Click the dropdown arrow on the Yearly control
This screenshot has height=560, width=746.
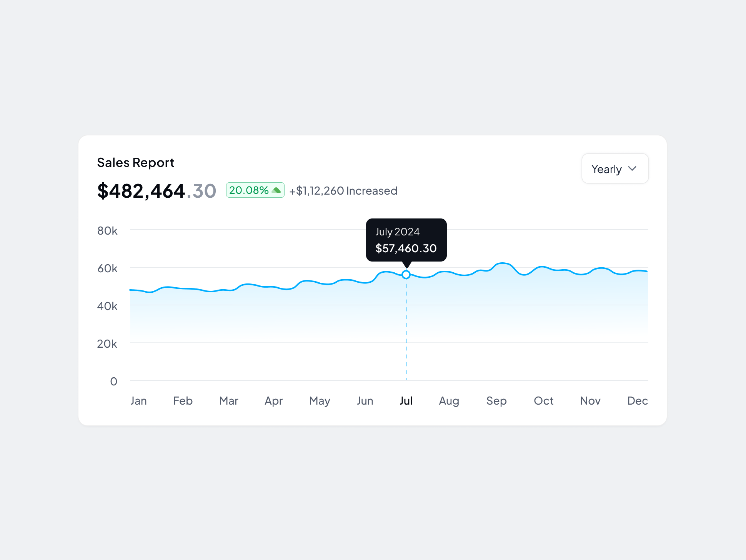(633, 168)
